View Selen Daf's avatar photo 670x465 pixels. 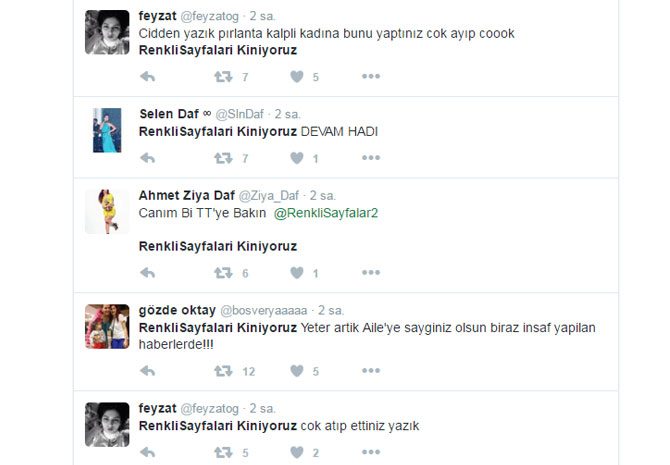tap(107, 130)
